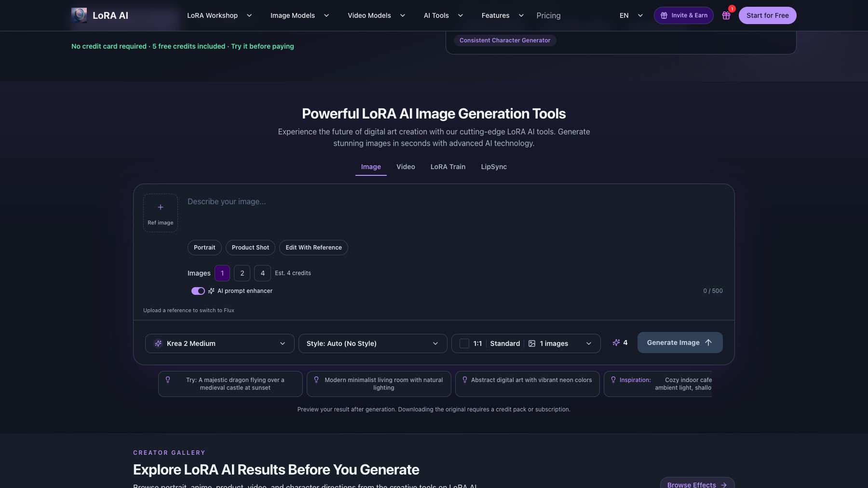Click the Abstract digital art suggestion card
868x488 pixels.
click(528, 384)
